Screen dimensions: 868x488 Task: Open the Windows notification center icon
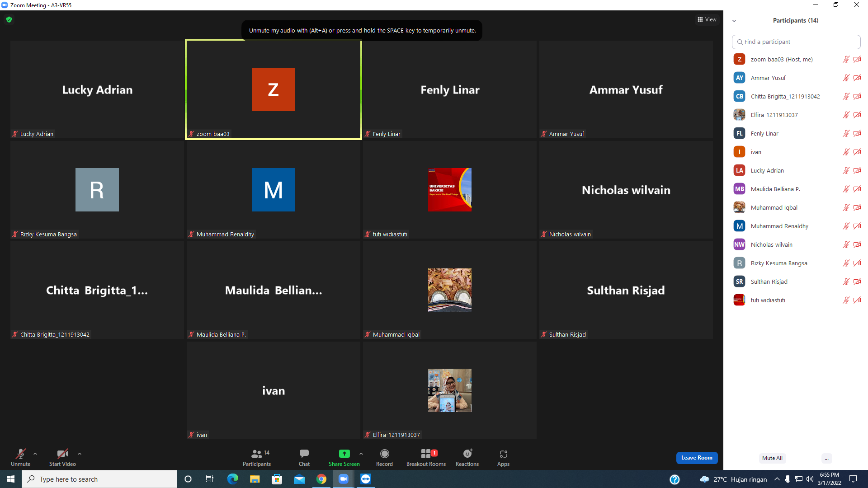[853, 479]
